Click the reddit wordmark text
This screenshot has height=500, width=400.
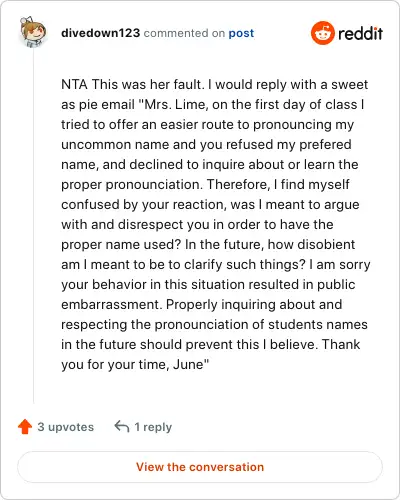pyautogui.click(x=360, y=33)
